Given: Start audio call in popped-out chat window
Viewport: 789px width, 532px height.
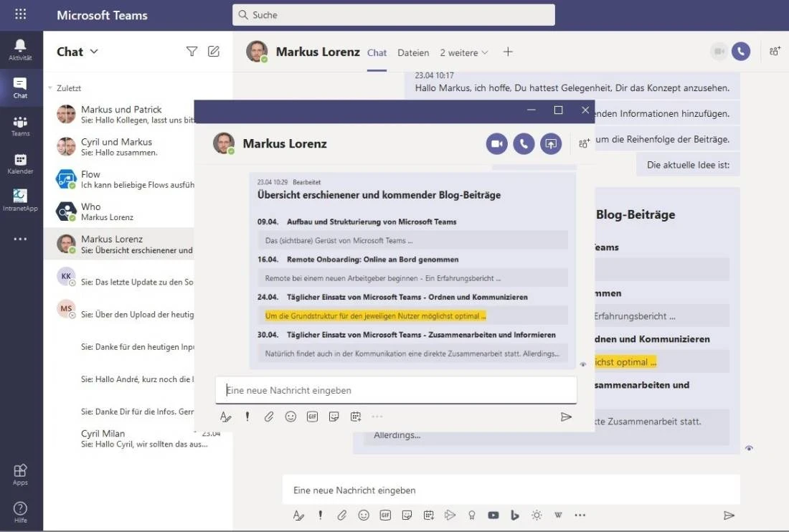Looking at the screenshot, I should coord(524,143).
